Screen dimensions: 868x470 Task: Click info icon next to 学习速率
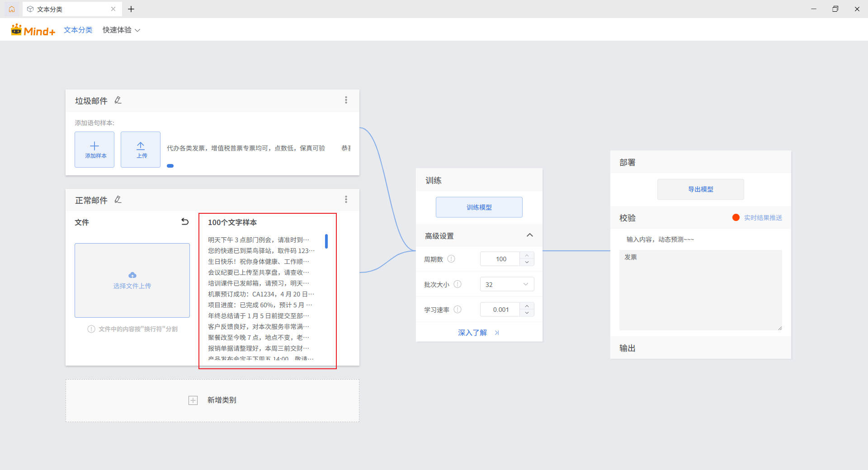(458, 310)
